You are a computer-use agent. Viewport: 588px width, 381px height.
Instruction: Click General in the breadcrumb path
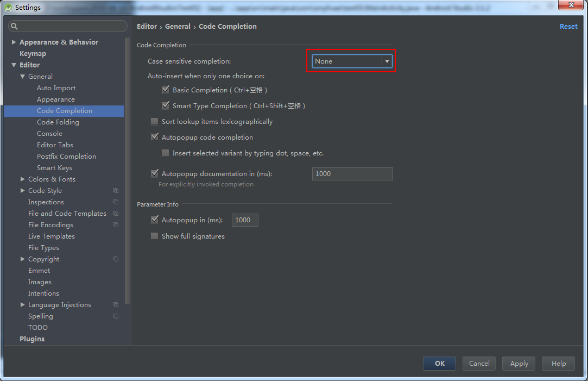coord(178,26)
